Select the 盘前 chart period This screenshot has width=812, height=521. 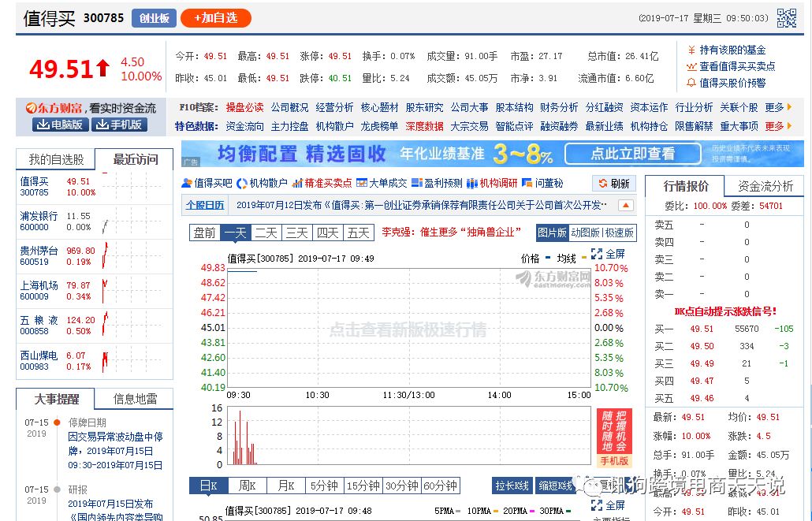204,233
